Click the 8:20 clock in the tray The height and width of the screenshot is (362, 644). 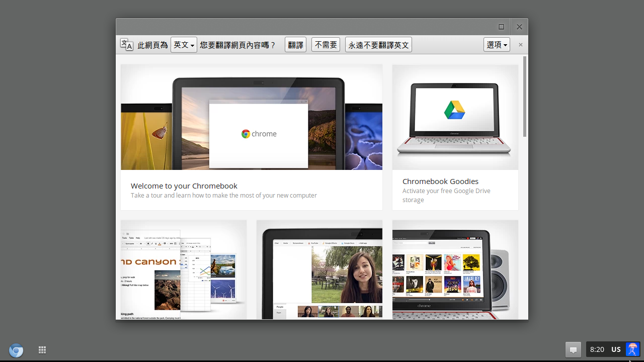point(597,349)
